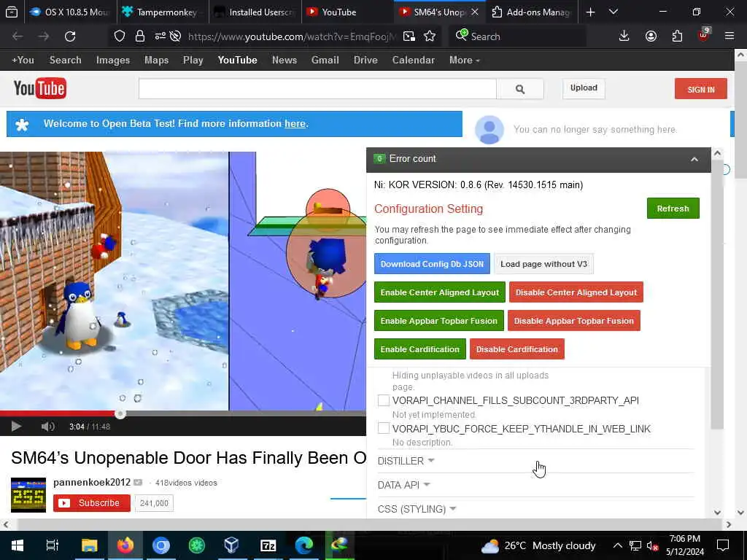The width and height of the screenshot is (747, 560).
Task: Open the Windows notification center icon
Action: point(723,545)
